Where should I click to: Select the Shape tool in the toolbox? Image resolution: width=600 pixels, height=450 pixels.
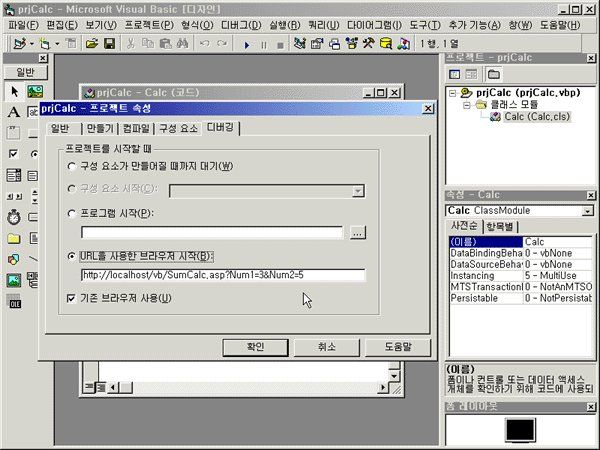click(14, 259)
